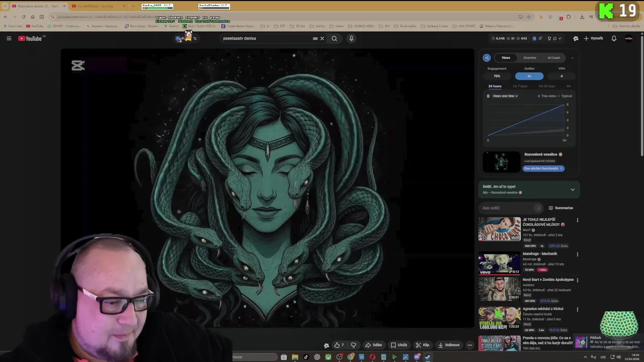This screenshot has height=362, width=644.
Task: Select the 1st 7 days range tab
Action: tap(520, 86)
